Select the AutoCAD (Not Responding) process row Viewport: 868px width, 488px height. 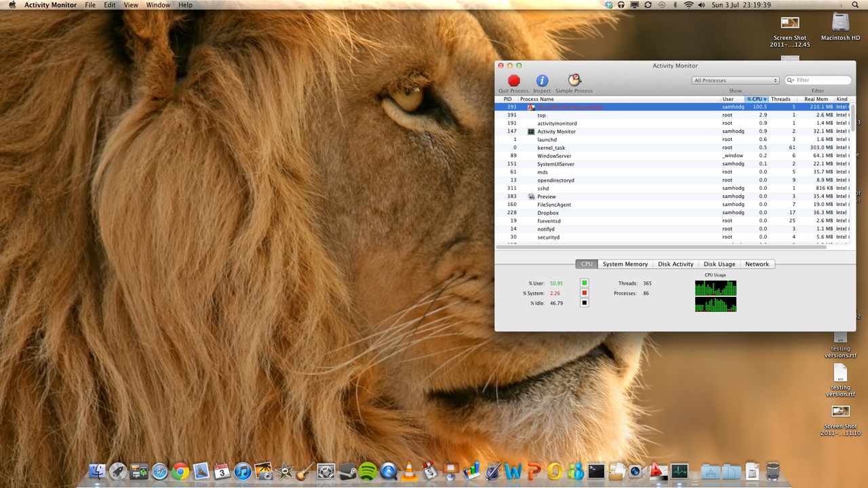coord(672,107)
